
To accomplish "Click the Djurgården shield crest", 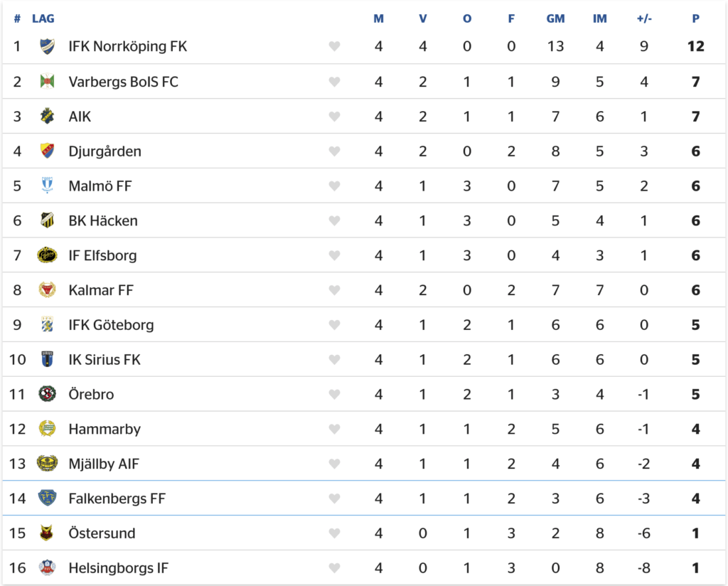I will (x=47, y=151).
